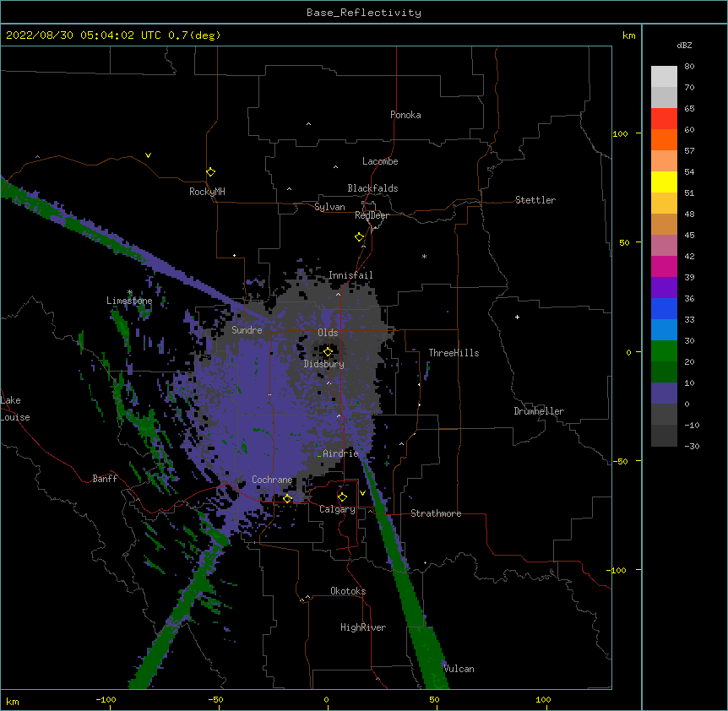Image resolution: width=728 pixels, height=711 pixels.
Task: Click the Banff town label
Action: [x=105, y=479]
